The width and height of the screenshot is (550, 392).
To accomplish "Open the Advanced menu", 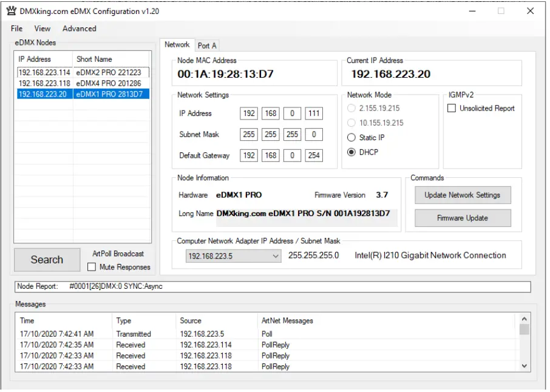I will pyautogui.click(x=80, y=29).
